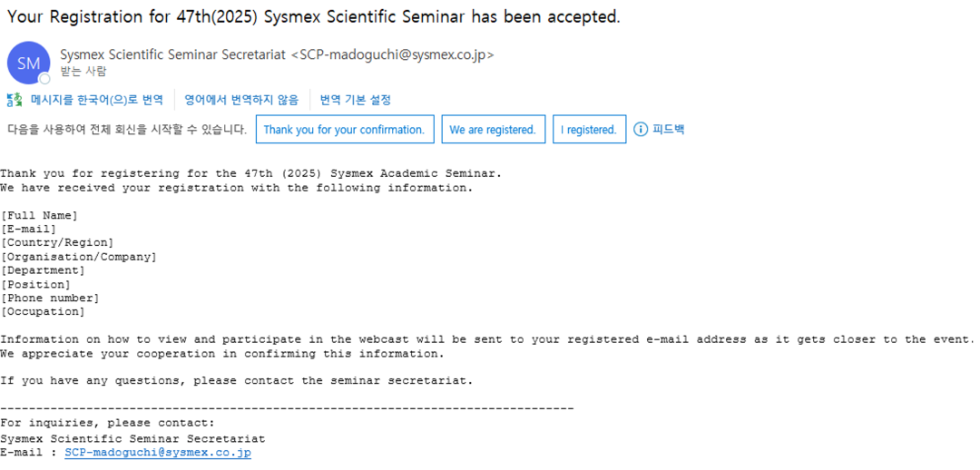Open SCP-madoguchi@sysmex.co.jp link in signature
The height and width of the screenshot is (470, 980).
(158, 453)
